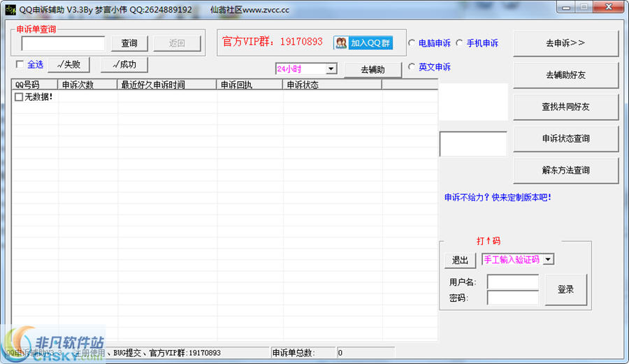
Task: Toggle the 全选 checkbox
Action: (x=20, y=64)
